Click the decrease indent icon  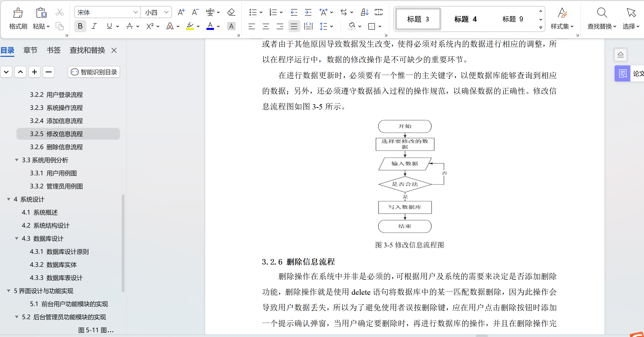pyautogui.click(x=294, y=12)
